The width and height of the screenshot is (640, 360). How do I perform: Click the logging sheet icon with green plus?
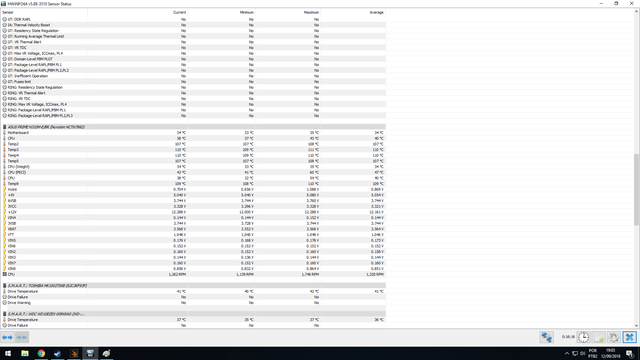599,337
